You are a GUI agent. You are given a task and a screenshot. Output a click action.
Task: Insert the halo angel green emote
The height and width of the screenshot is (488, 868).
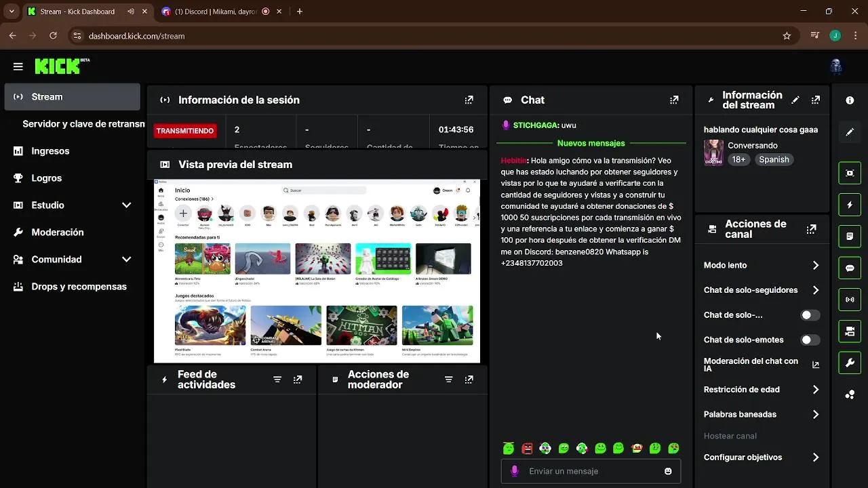tap(509, 448)
